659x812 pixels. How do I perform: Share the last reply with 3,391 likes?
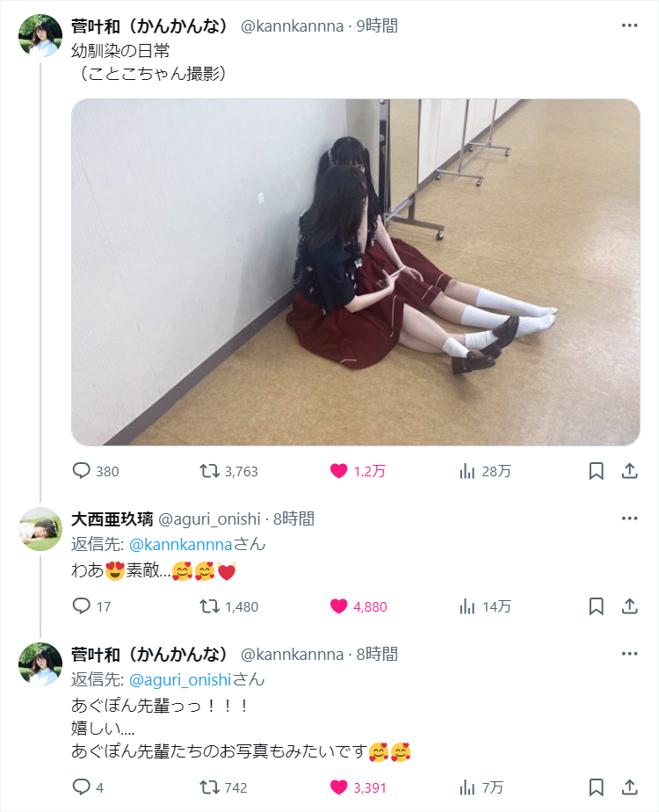click(629, 787)
